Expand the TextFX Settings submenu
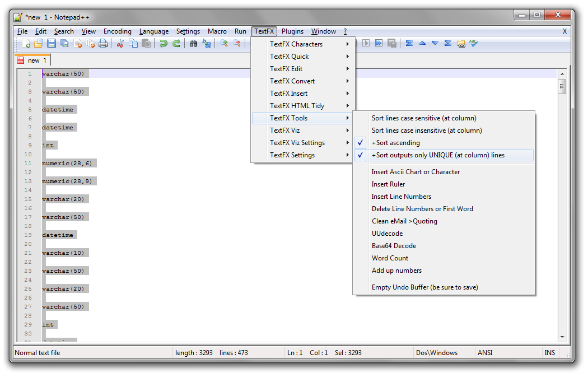Viewport: 588px width, 373px height. tap(302, 155)
